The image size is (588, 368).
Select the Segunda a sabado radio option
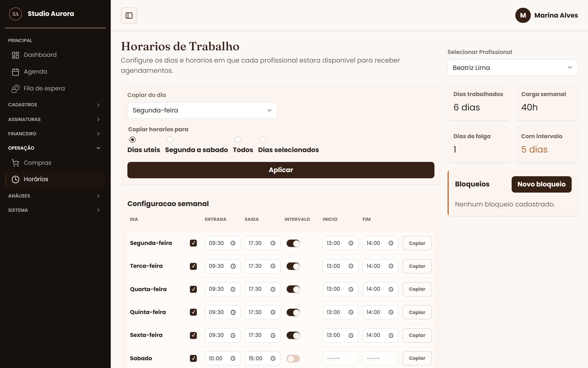tap(170, 140)
